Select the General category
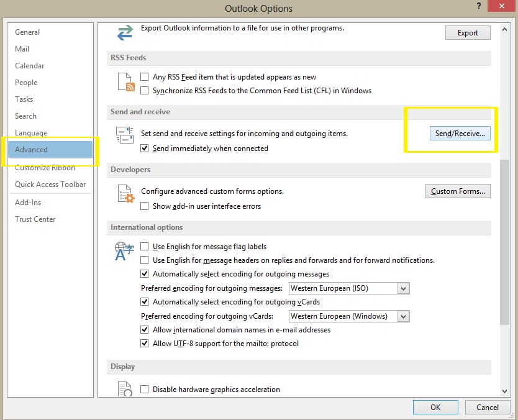The height and width of the screenshot is (420, 518). 50,32
